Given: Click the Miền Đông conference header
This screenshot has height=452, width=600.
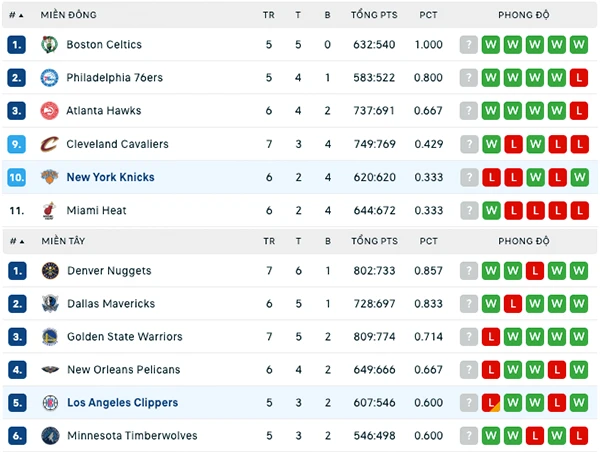Looking at the screenshot, I should [68, 15].
